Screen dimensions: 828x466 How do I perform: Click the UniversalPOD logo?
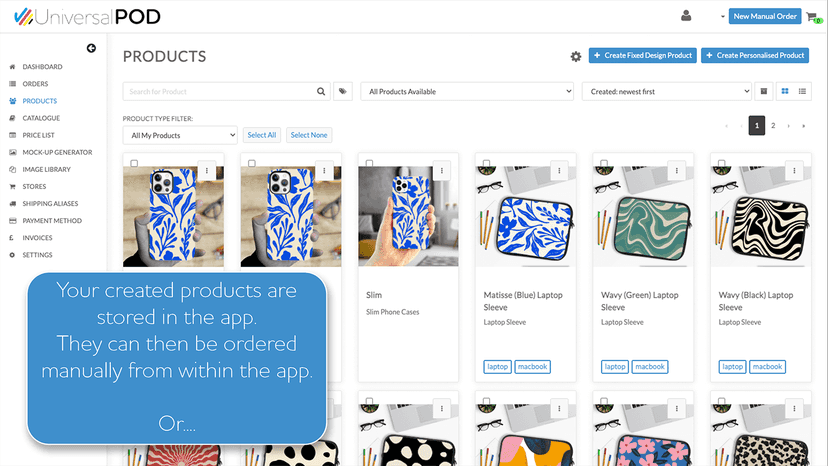coord(87,17)
